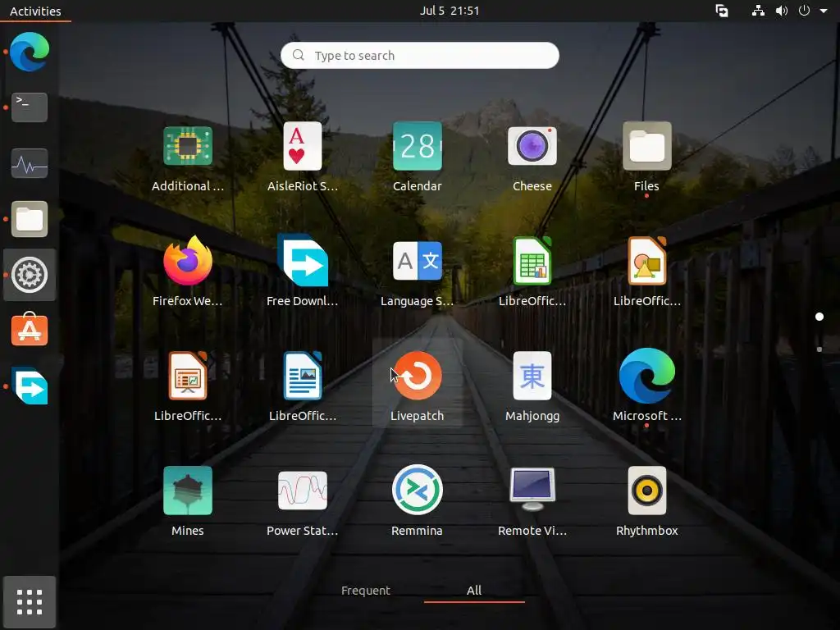Open System Monitor in the dock
The height and width of the screenshot is (630, 840).
click(x=30, y=163)
